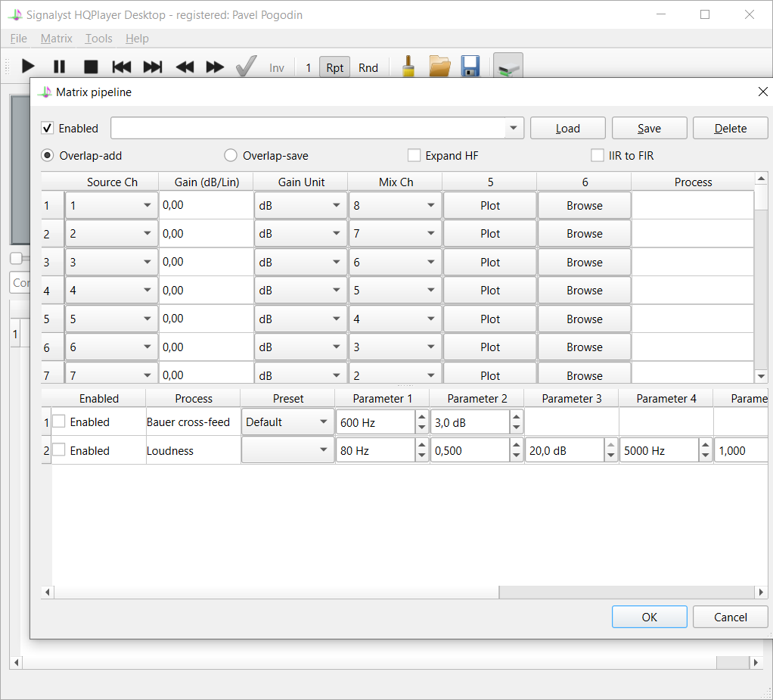Screen dimensions: 773x700
Task: Click the Load button
Action: coord(568,128)
